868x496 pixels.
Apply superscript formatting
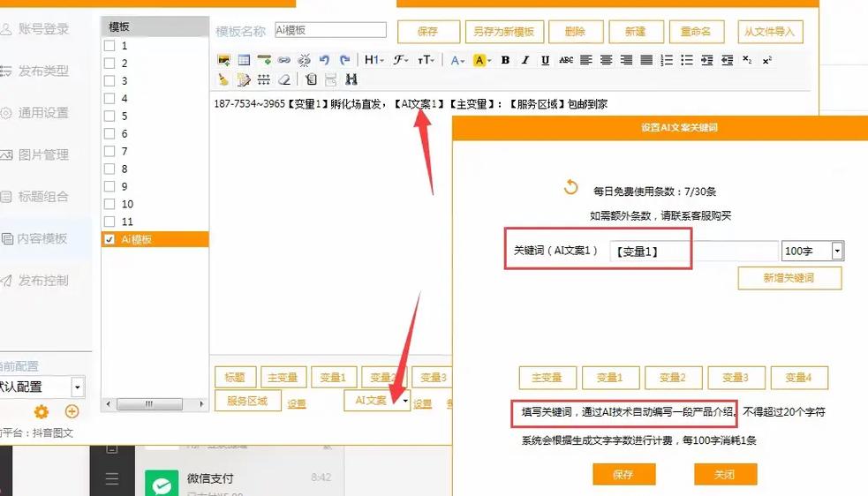766,60
